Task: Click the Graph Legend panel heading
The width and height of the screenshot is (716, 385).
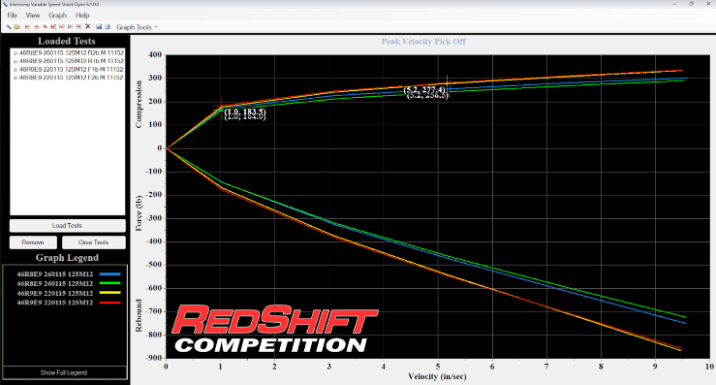Action: 67,258
